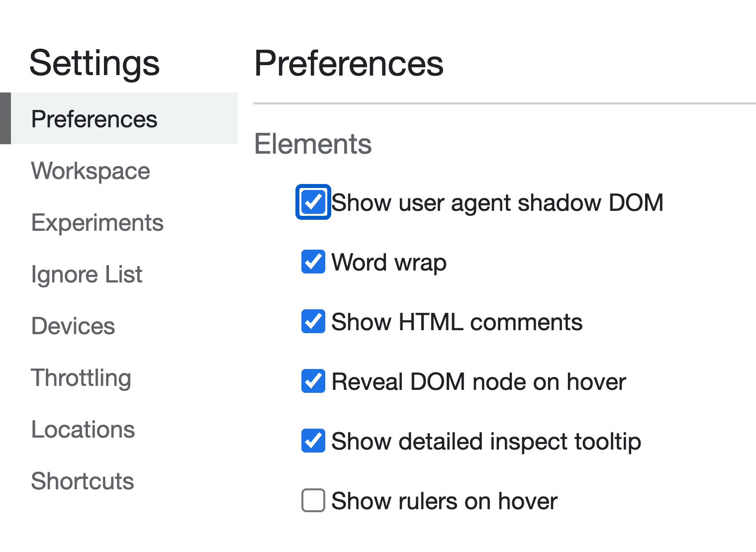Click the Preferences page title
Screen dimensions: 756x552
[x=349, y=64]
